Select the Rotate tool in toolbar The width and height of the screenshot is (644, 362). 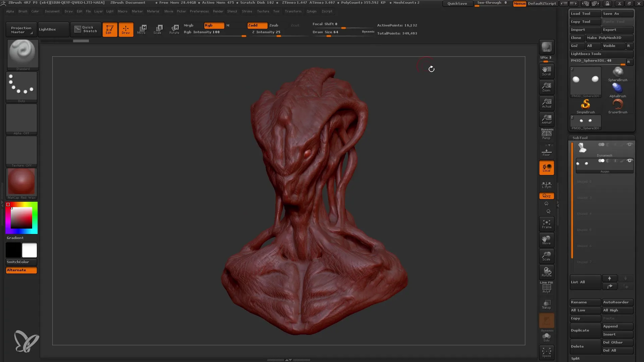click(x=174, y=29)
